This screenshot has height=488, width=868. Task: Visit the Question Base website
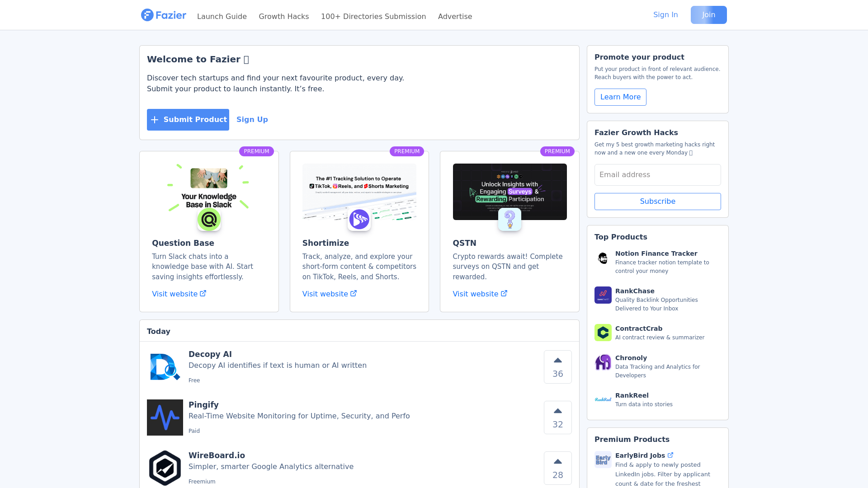(175, 294)
